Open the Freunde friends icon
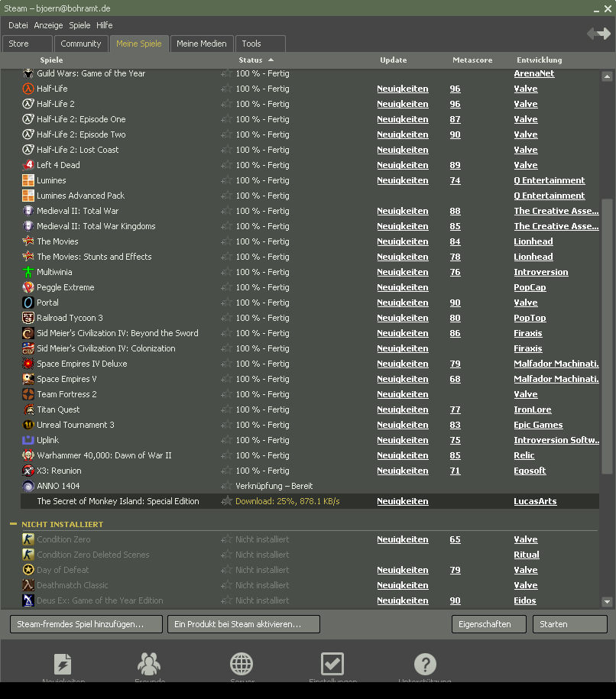 click(149, 664)
